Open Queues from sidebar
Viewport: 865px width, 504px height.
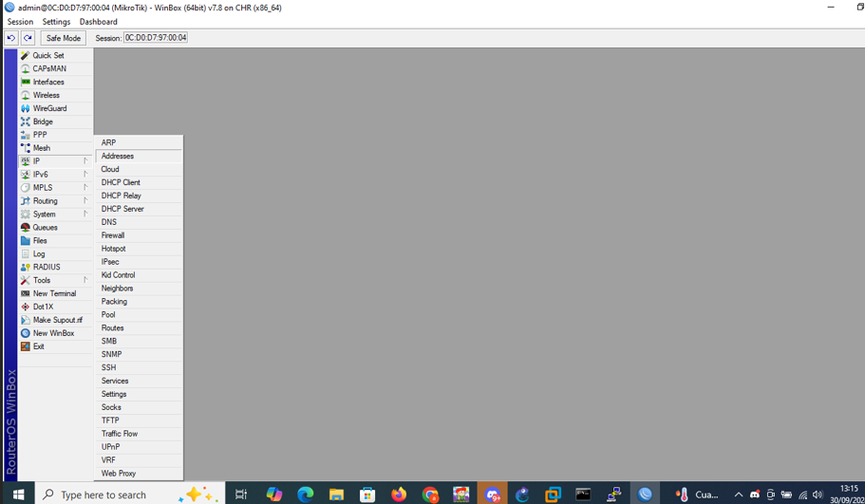(x=55, y=227)
